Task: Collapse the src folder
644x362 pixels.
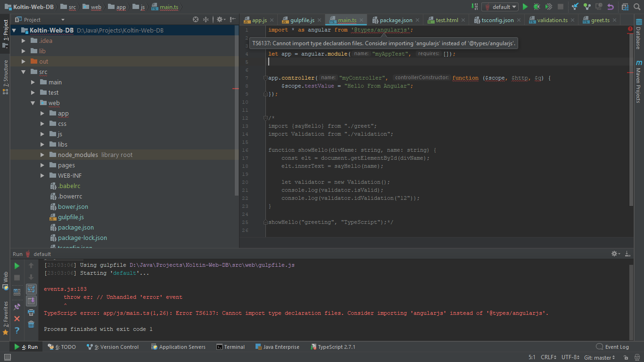Action: pos(24,72)
